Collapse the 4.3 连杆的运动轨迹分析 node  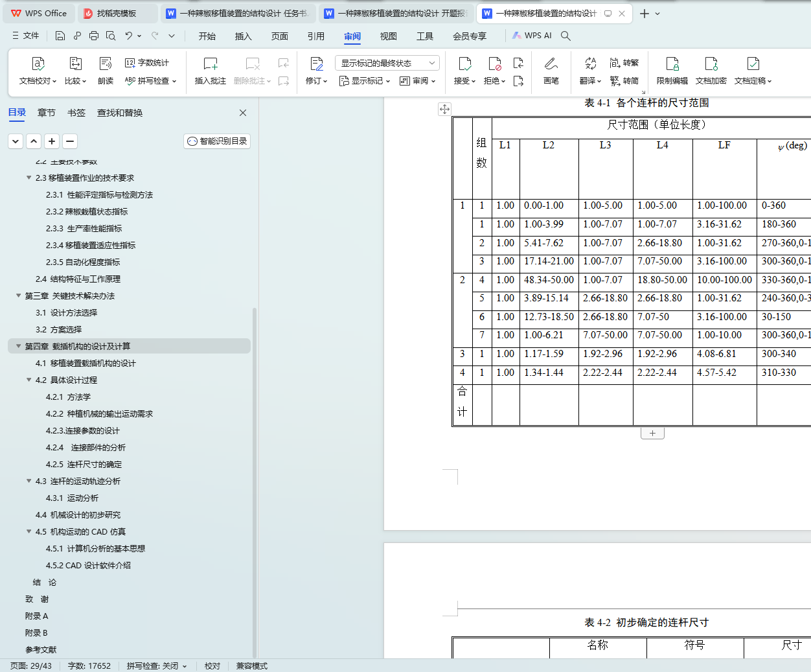[x=29, y=481]
